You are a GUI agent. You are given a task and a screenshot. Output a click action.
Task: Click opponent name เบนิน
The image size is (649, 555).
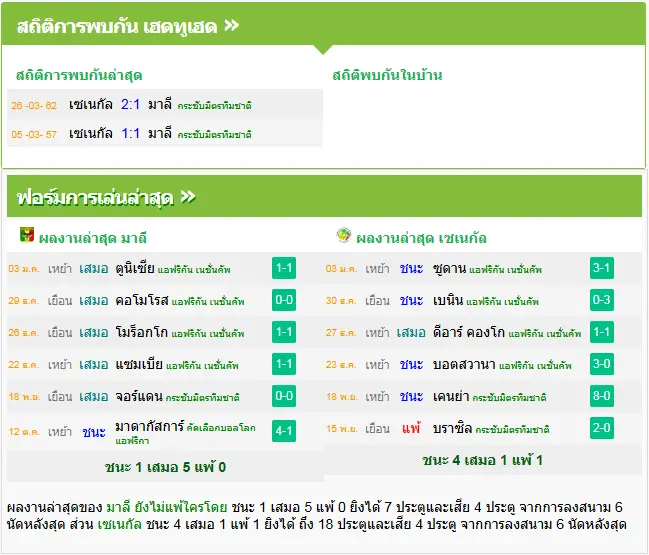click(448, 300)
